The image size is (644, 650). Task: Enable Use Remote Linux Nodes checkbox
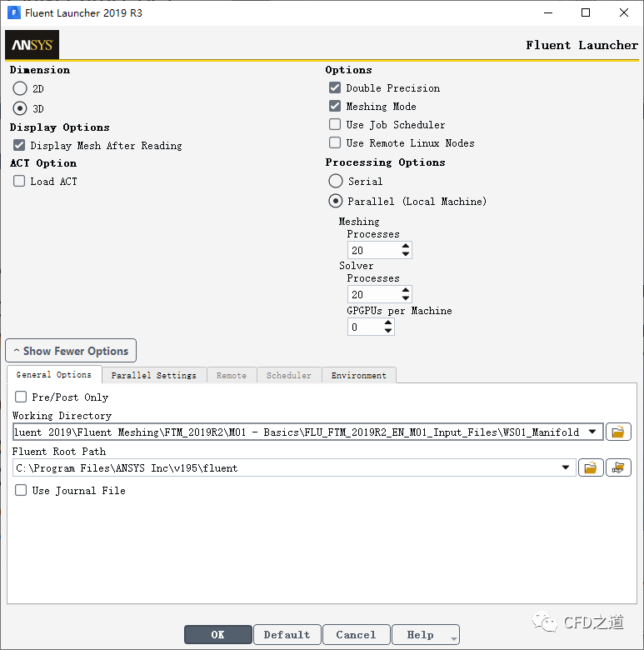[335, 142]
